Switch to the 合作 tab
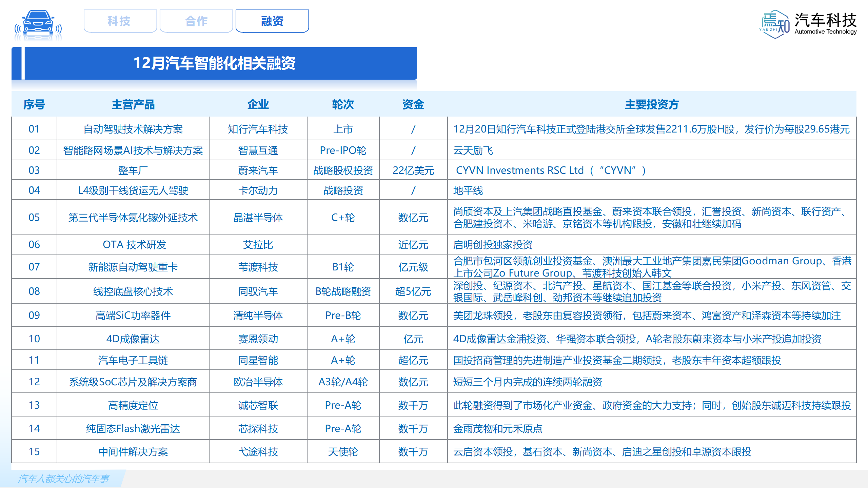This screenshot has height=488, width=868. click(x=196, y=21)
